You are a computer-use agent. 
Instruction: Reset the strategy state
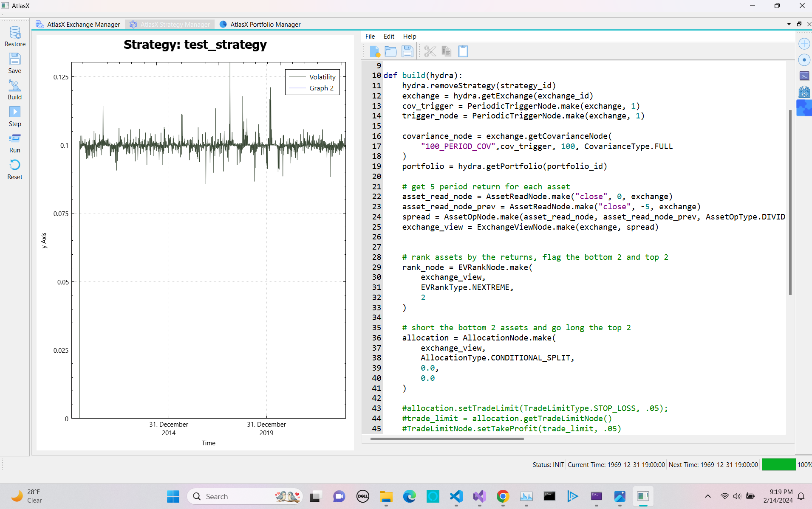coord(15,165)
